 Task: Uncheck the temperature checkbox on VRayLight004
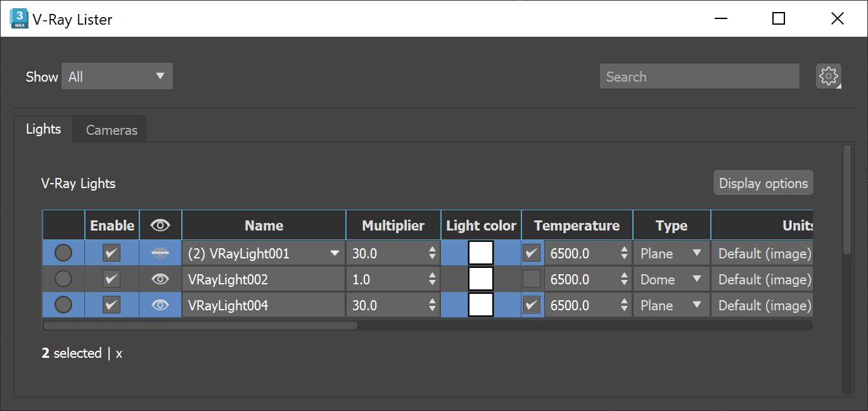click(x=532, y=305)
